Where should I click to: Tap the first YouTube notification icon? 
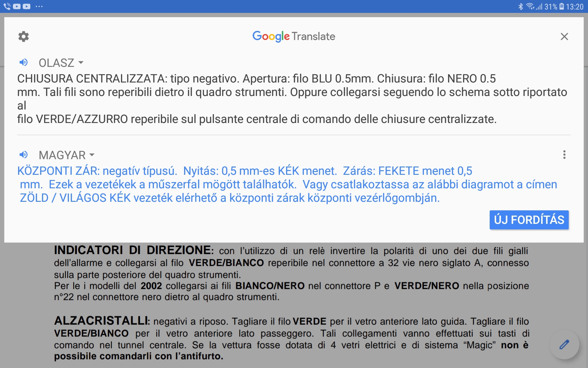17,6
